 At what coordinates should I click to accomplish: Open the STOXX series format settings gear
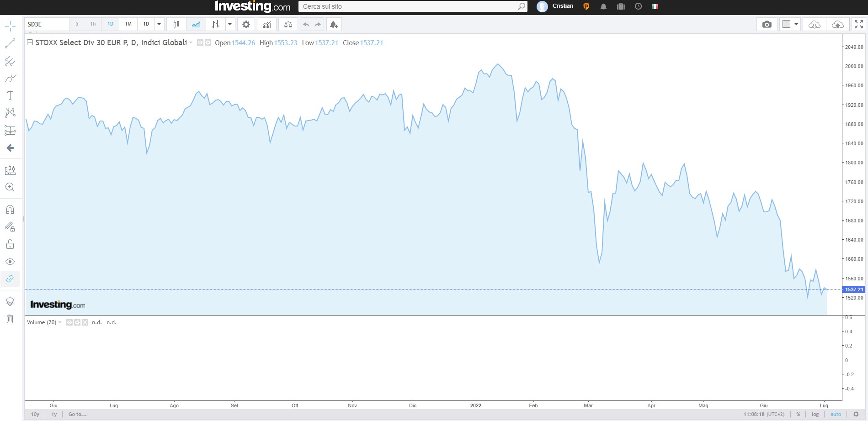208,42
